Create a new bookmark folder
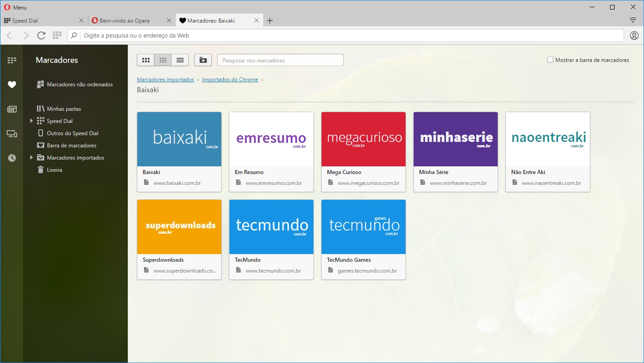 pyautogui.click(x=203, y=60)
